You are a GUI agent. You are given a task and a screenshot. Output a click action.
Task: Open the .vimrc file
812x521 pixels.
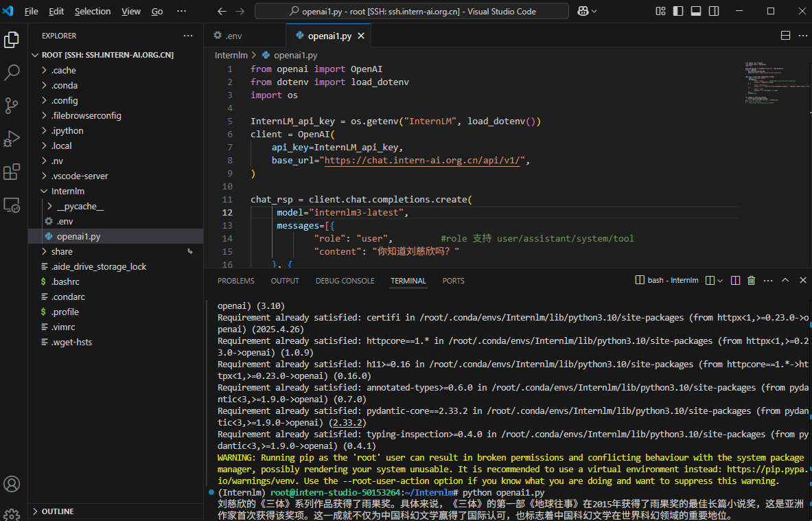click(x=63, y=327)
